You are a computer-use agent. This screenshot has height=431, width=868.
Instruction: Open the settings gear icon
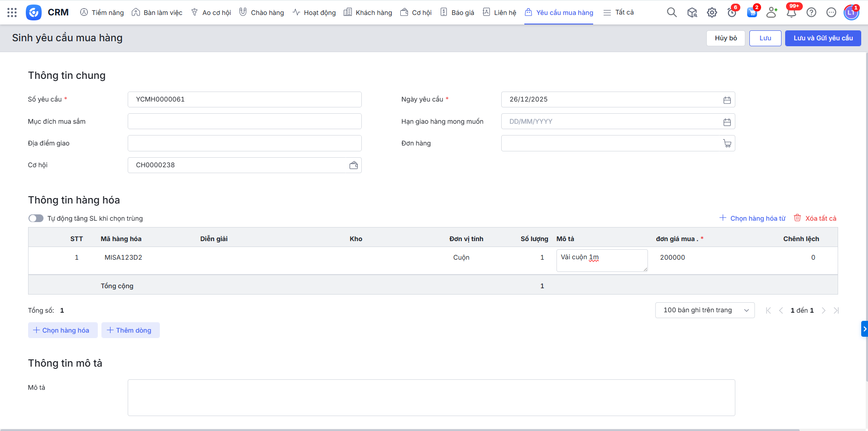[712, 13]
